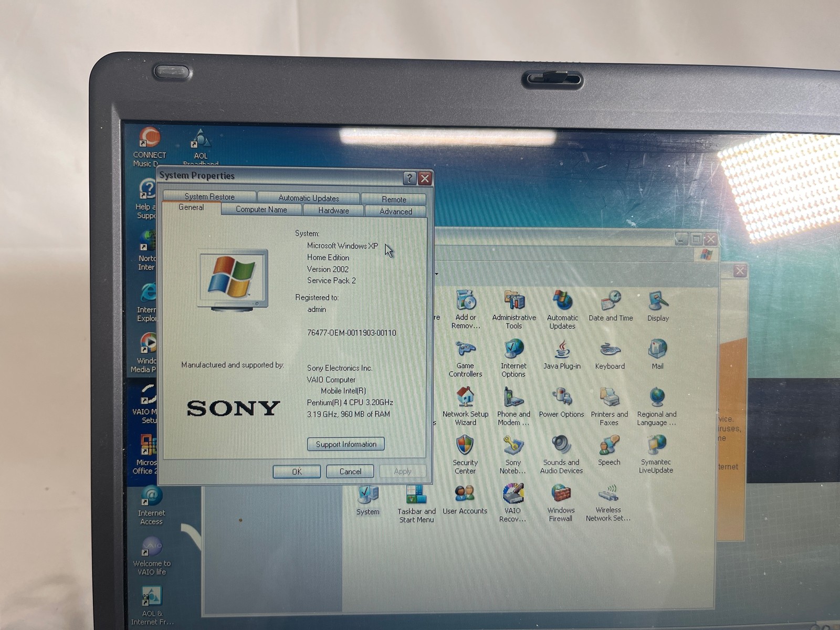The width and height of the screenshot is (840, 630).
Task: Click 'Sony Electronics Inc.' text
Action: (340, 368)
